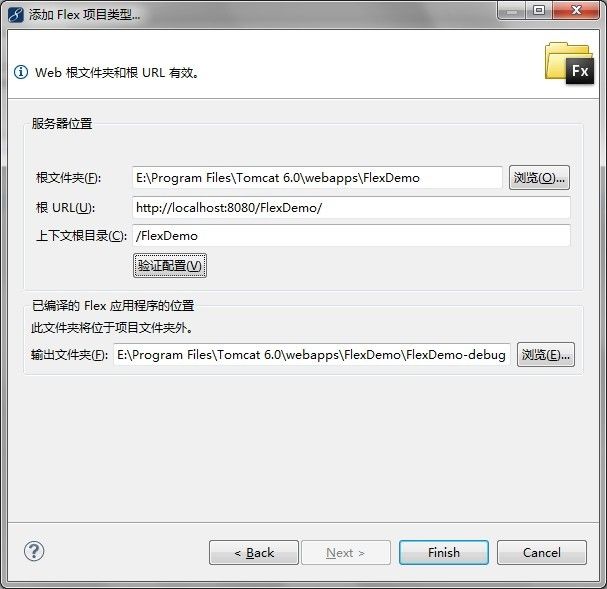Go back with the Back button
This screenshot has width=607, height=589.
click(254, 553)
